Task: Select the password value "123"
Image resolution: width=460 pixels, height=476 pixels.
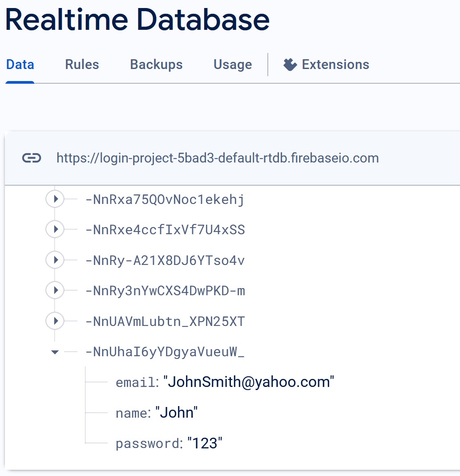Action: [x=205, y=443]
